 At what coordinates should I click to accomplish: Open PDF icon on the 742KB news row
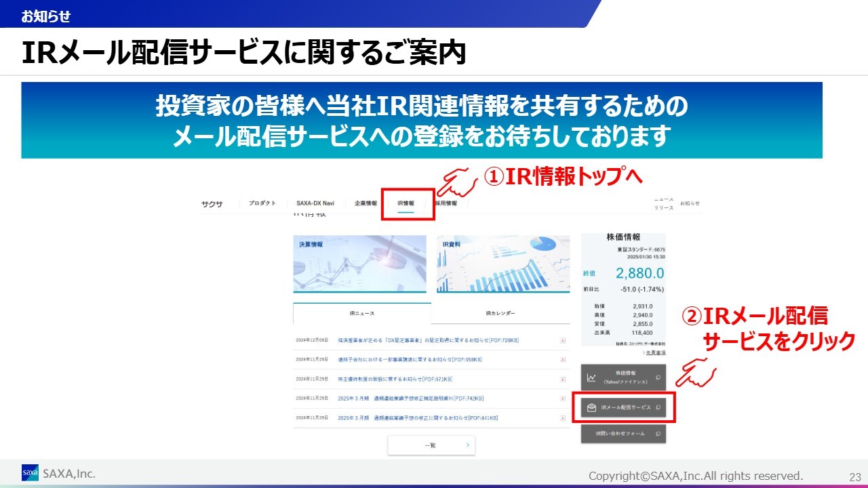coord(563,399)
